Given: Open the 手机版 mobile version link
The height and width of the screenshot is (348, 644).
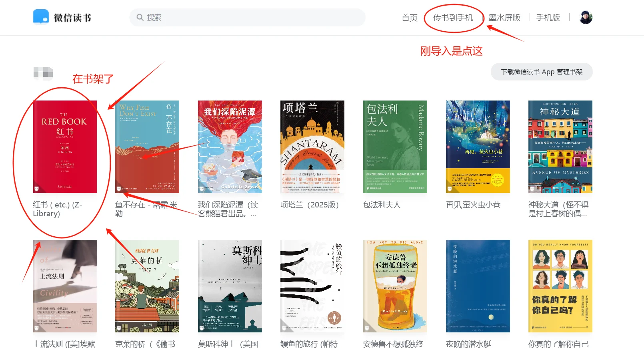Looking at the screenshot, I should tap(548, 18).
